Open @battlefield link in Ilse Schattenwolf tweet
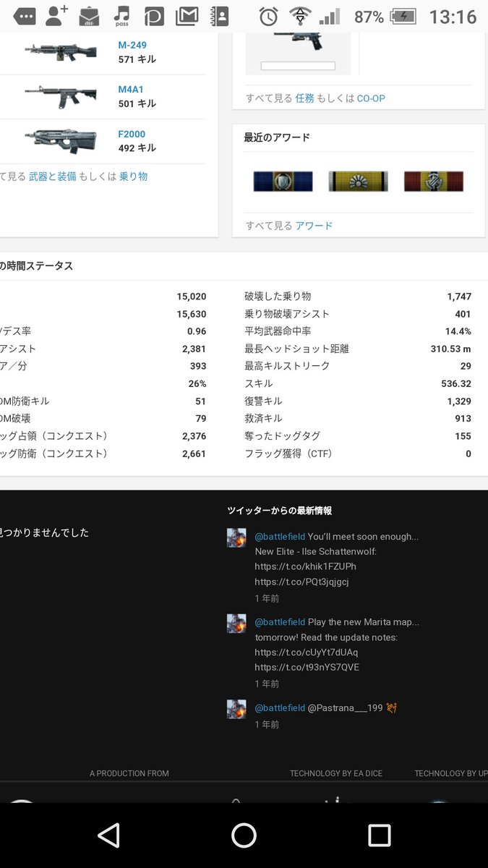This screenshot has width=488, height=868. (x=280, y=537)
